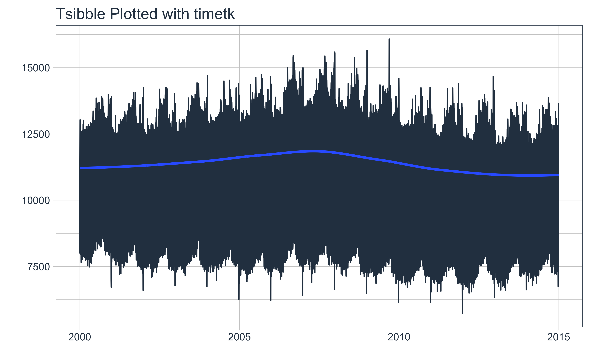
Task: Click the left end of the blue trend line
Action: click(x=80, y=168)
